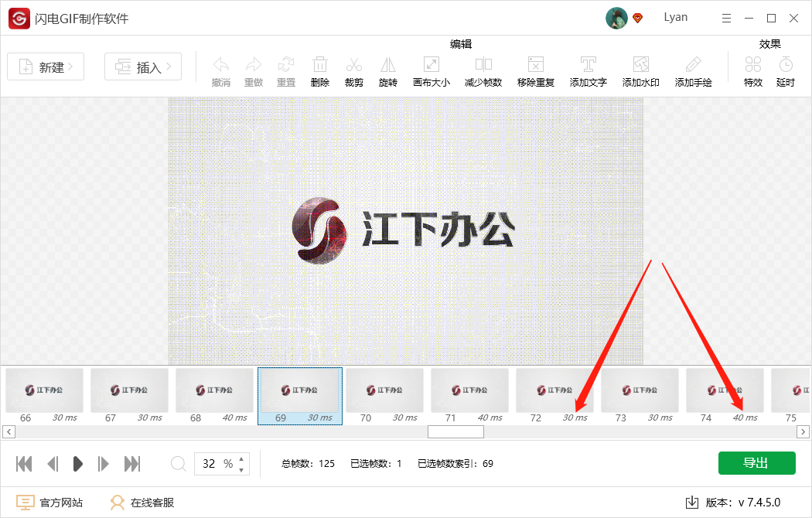Viewport: 812px width, 518px height.
Task: Click the zoom magnifier icon
Action: click(x=178, y=464)
